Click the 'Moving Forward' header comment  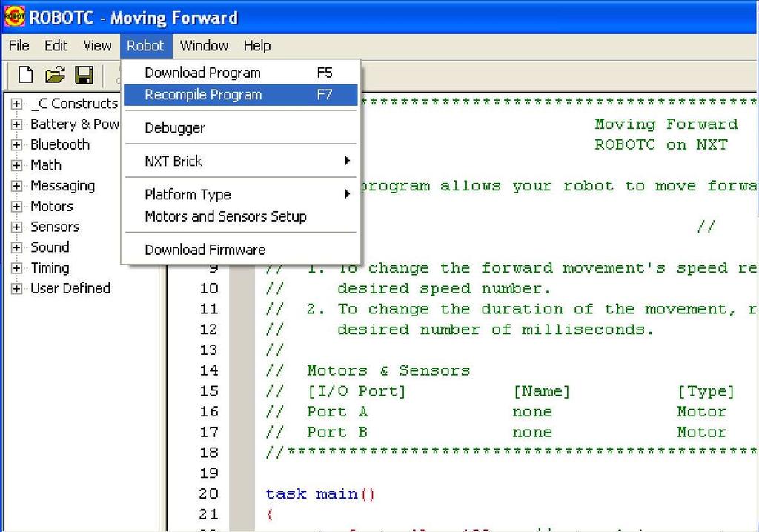[666, 124]
